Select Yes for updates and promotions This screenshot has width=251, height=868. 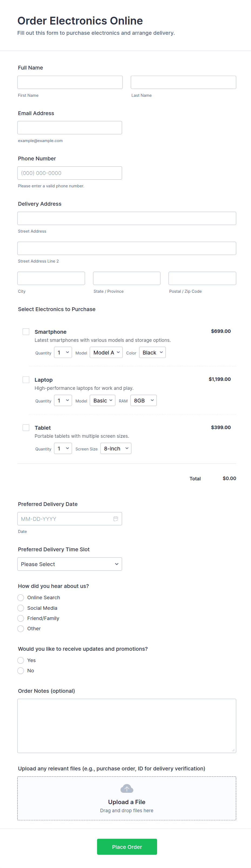click(21, 660)
